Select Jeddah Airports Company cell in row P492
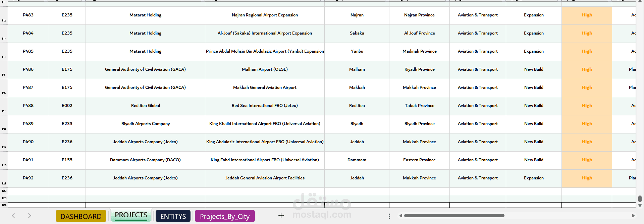This screenshot has height=224, width=644. (x=145, y=178)
